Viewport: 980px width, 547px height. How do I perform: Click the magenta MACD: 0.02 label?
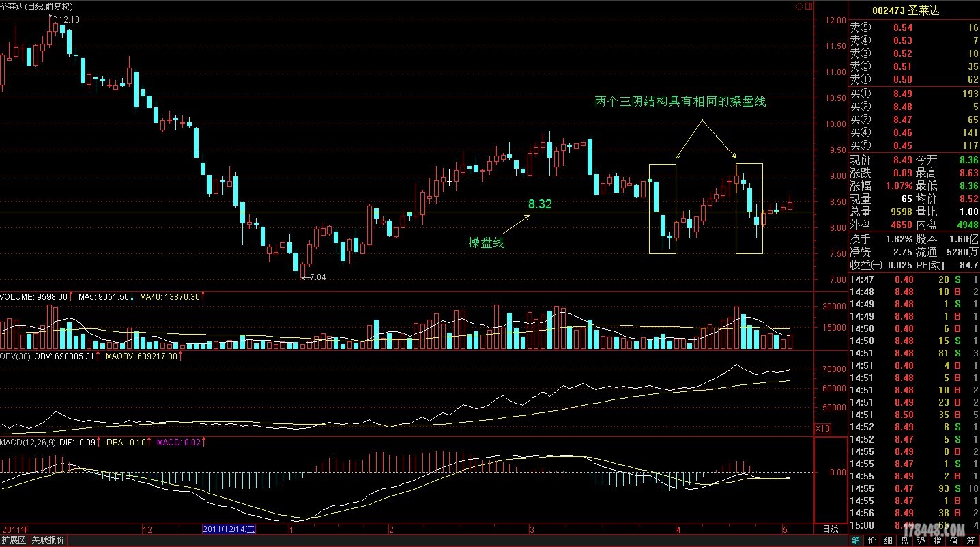pyautogui.click(x=179, y=443)
